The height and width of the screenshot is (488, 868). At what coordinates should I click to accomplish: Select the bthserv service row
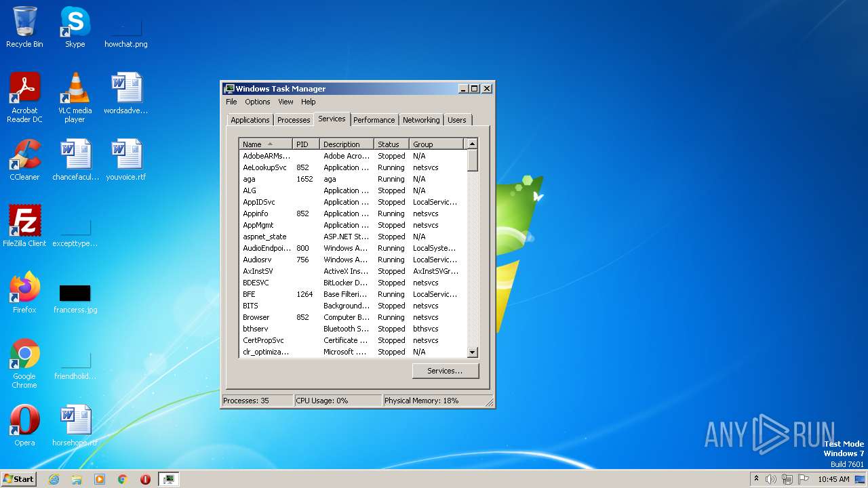pos(353,329)
